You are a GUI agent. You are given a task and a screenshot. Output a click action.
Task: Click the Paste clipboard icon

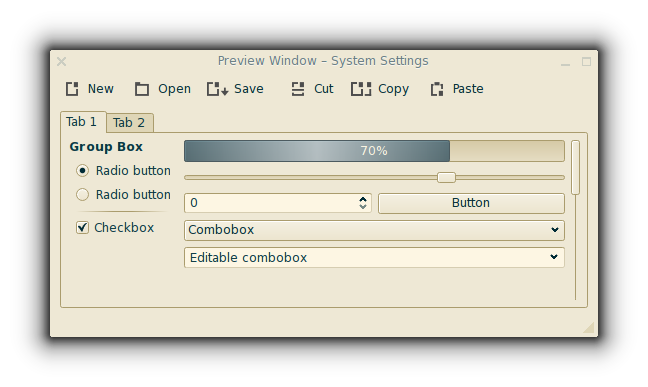pos(437,89)
